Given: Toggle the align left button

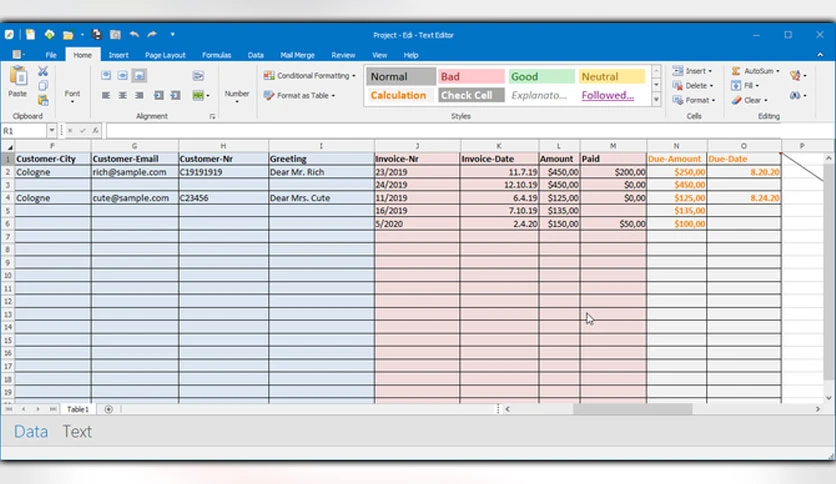Looking at the screenshot, I should click(106, 95).
